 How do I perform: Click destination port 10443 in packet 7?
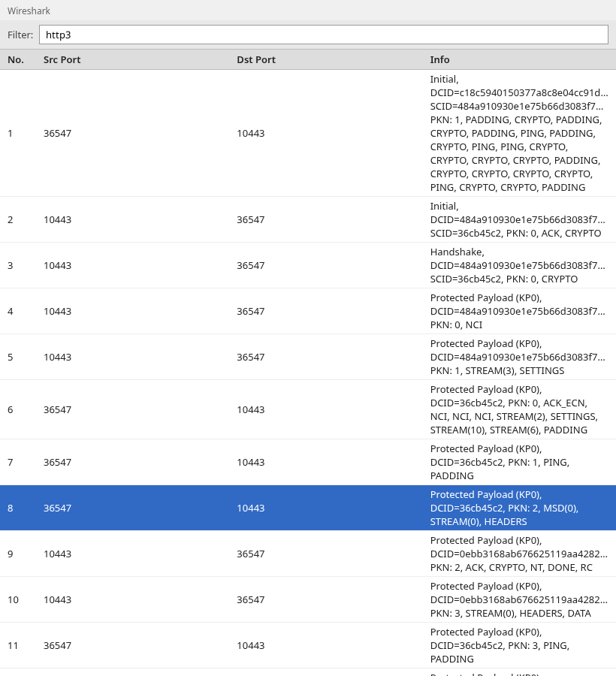point(250,462)
